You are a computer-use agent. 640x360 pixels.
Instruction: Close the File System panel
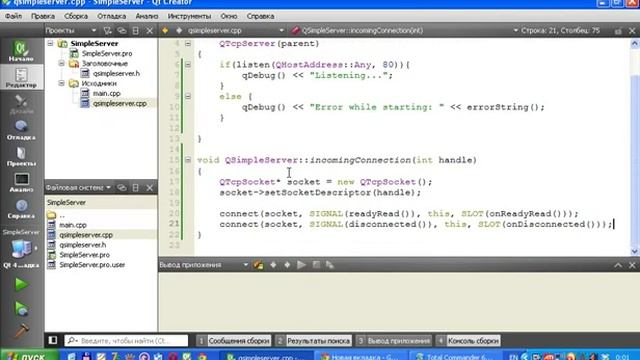pyautogui.click(x=150, y=188)
